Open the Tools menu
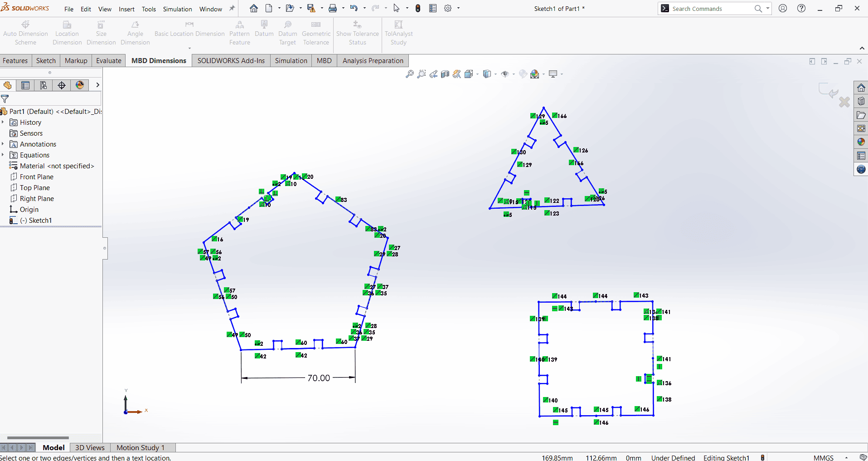 (x=149, y=9)
